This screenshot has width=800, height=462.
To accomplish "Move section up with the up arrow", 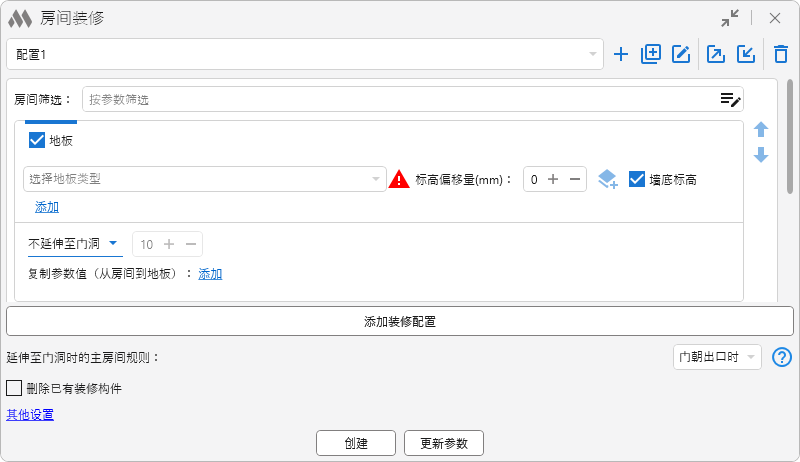I will 761,130.
